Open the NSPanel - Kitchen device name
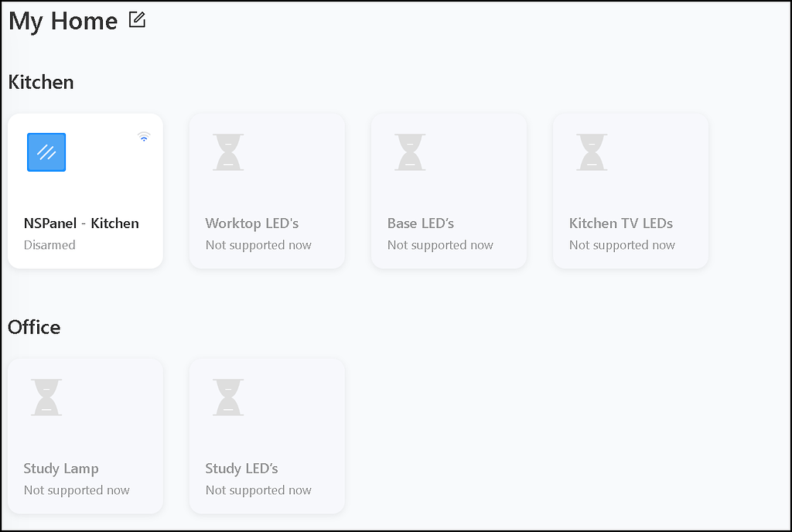 tap(81, 223)
